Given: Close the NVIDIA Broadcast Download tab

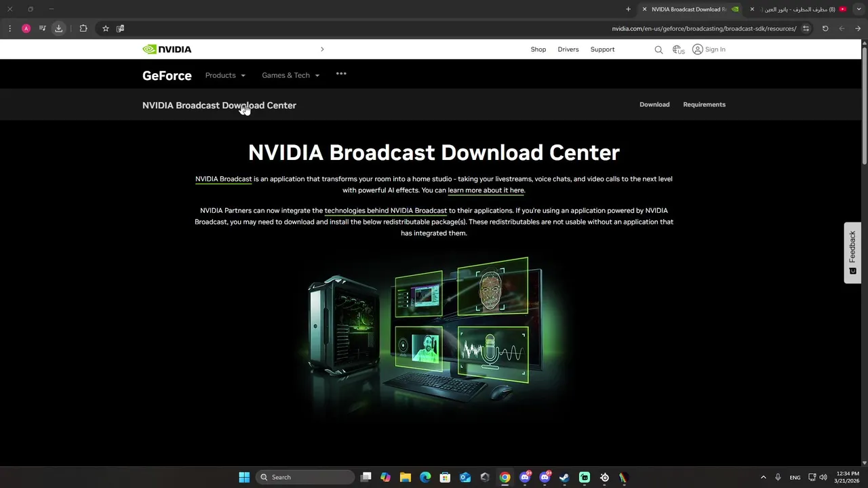Looking at the screenshot, I should coord(644,9).
